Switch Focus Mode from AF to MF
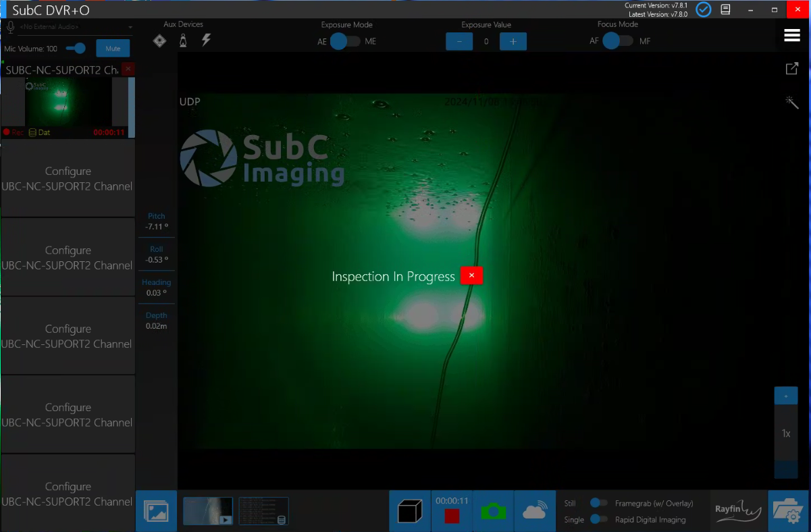 619,41
